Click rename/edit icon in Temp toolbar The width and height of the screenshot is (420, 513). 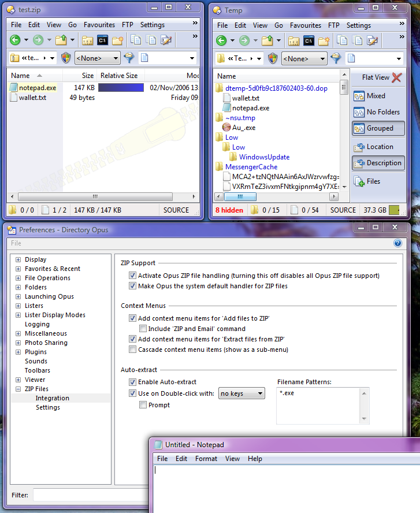(372, 40)
